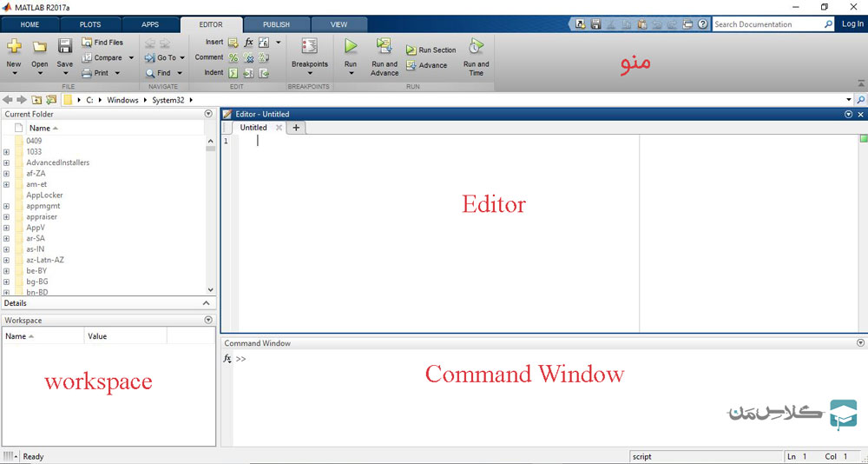
Task: Switch to the HOME tab
Action: point(30,24)
